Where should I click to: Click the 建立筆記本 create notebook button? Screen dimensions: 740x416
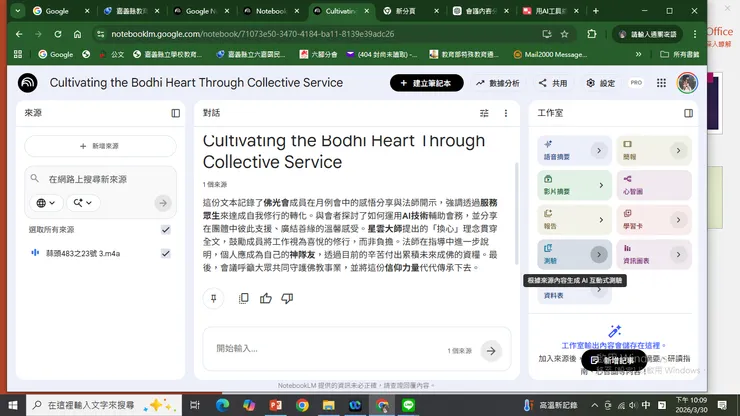coord(427,83)
